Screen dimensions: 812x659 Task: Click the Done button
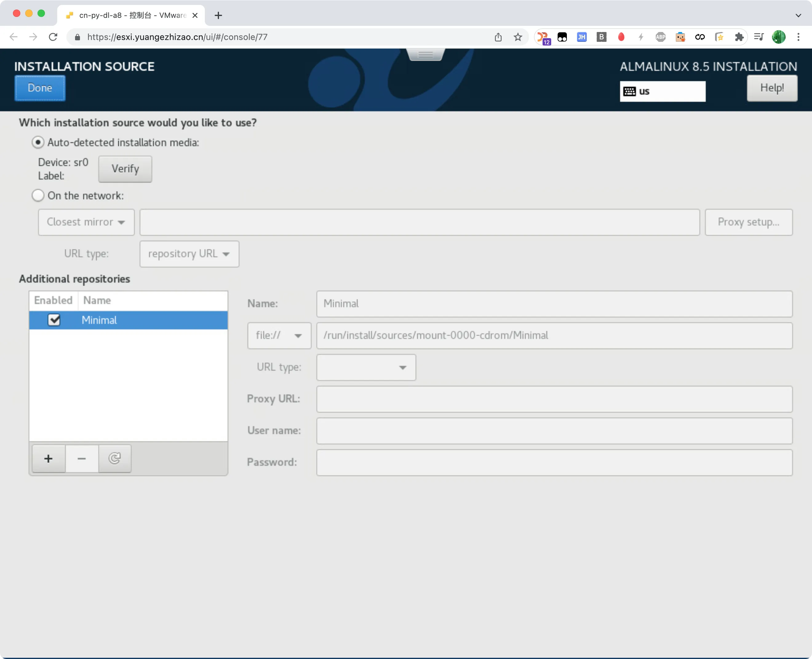40,88
